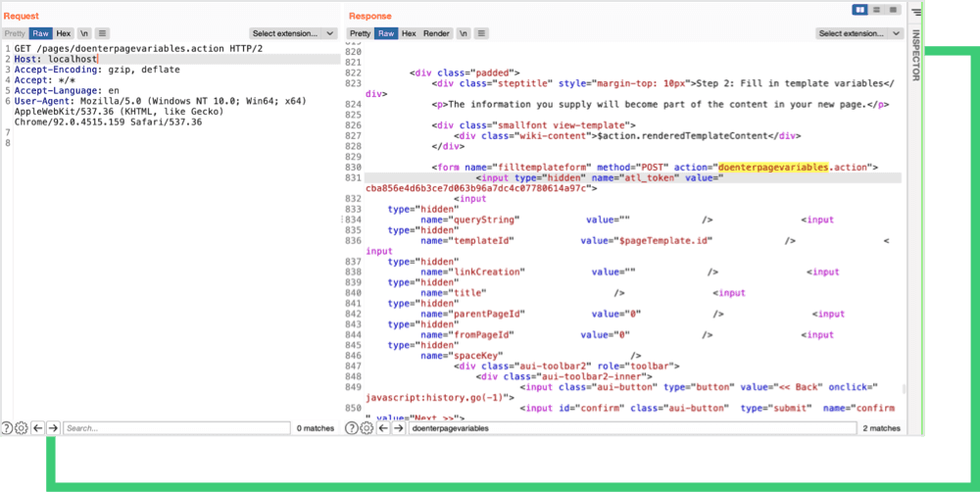Focus the Request search input field
Image resolution: width=980 pixels, height=492 pixels.
(176, 428)
